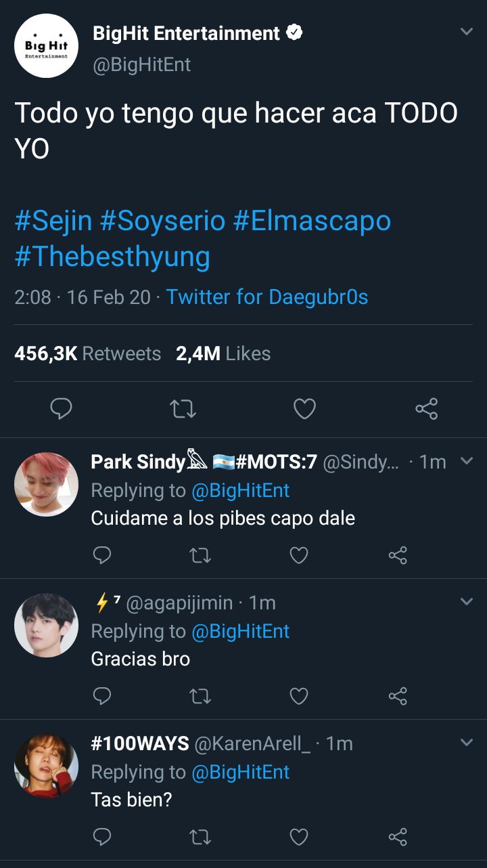Like the 'Tas bien?' reply
The image size is (487, 868).
pyautogui.click(x=298, y=838)
